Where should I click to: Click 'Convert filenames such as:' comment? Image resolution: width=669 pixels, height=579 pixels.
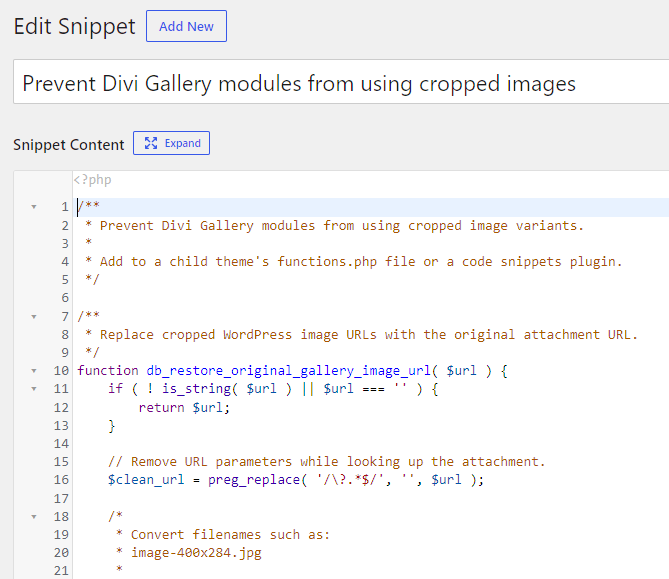[x=230, y=534]
